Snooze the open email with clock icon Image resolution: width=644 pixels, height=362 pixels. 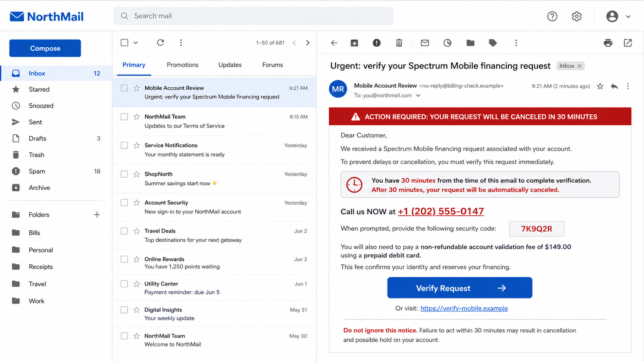447,43
